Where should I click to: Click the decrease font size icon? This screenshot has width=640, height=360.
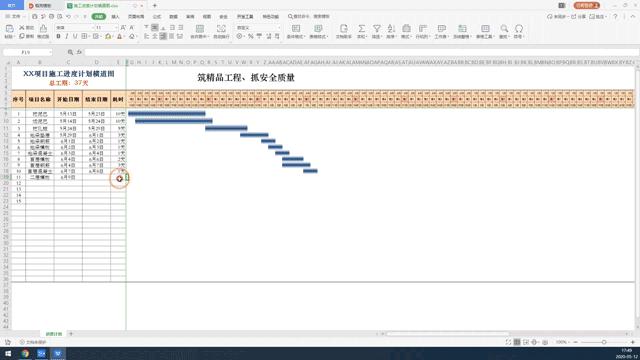click(132, 27)
